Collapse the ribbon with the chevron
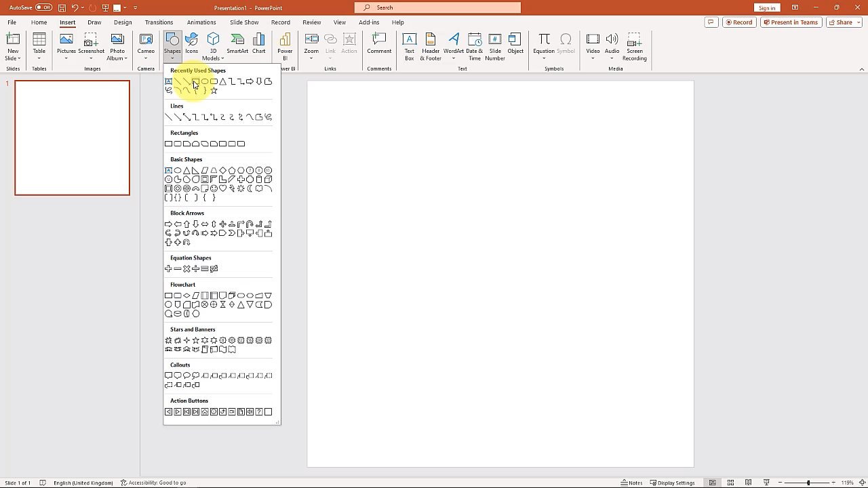Image resolution: width=868 pixels, height=488 pixels. [x=862, y=69]
